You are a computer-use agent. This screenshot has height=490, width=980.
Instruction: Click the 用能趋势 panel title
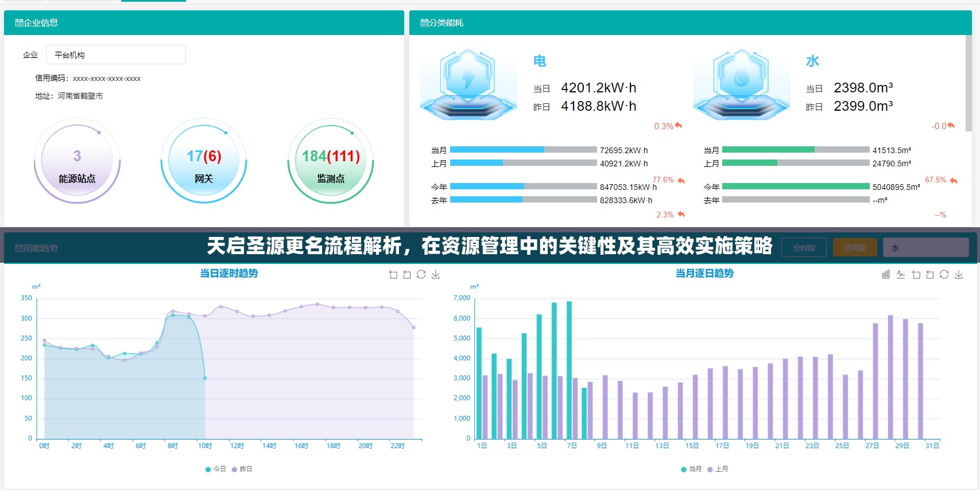coord(40,248)
